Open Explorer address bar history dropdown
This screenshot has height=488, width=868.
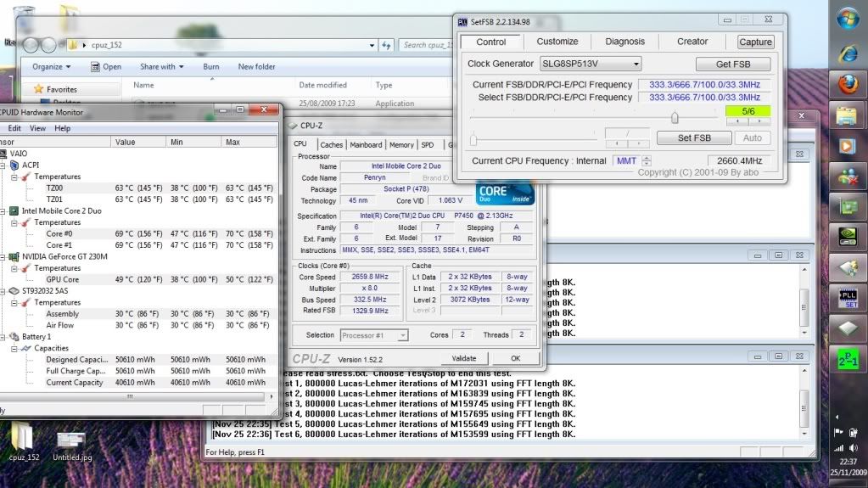[372, 46]
